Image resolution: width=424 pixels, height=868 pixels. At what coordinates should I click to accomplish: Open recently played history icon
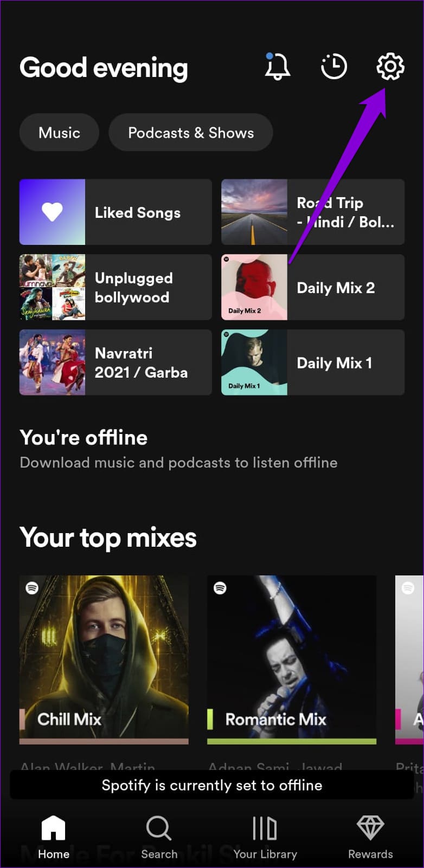tap(333, 67)
